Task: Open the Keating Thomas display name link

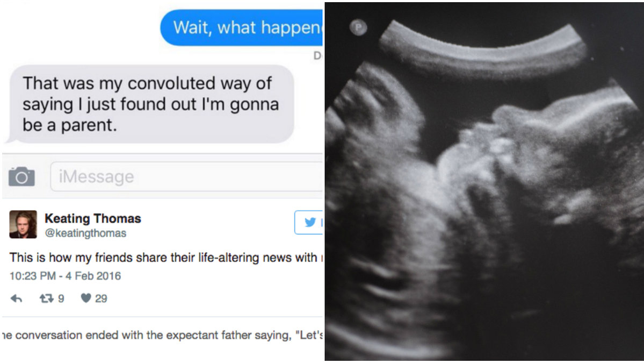Action: pos(93,218)
